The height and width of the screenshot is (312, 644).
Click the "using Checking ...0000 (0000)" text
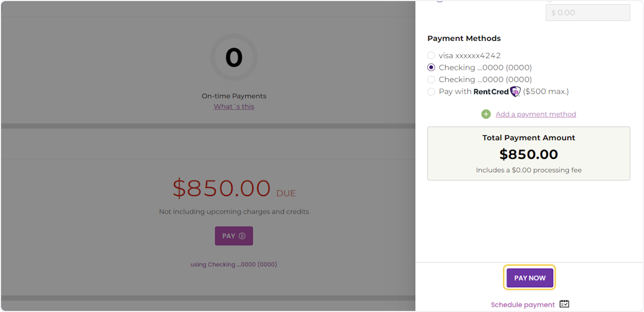point(234,264)
